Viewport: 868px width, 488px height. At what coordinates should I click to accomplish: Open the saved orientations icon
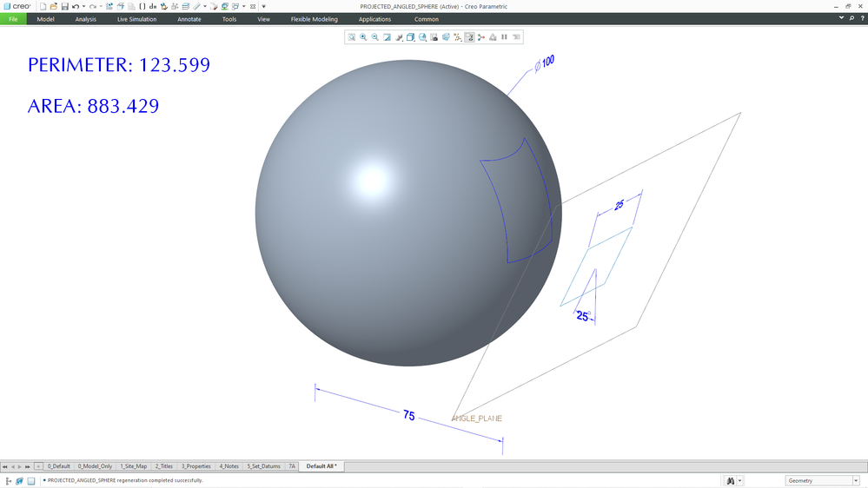(422, 37)
